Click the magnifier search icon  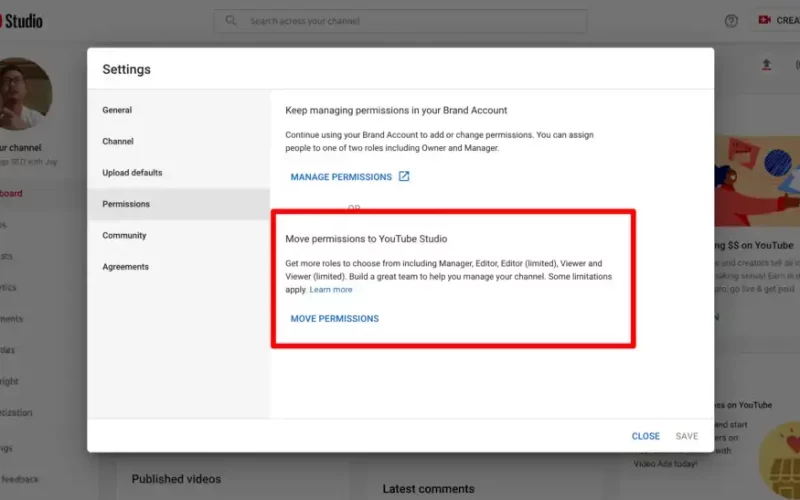231,20
